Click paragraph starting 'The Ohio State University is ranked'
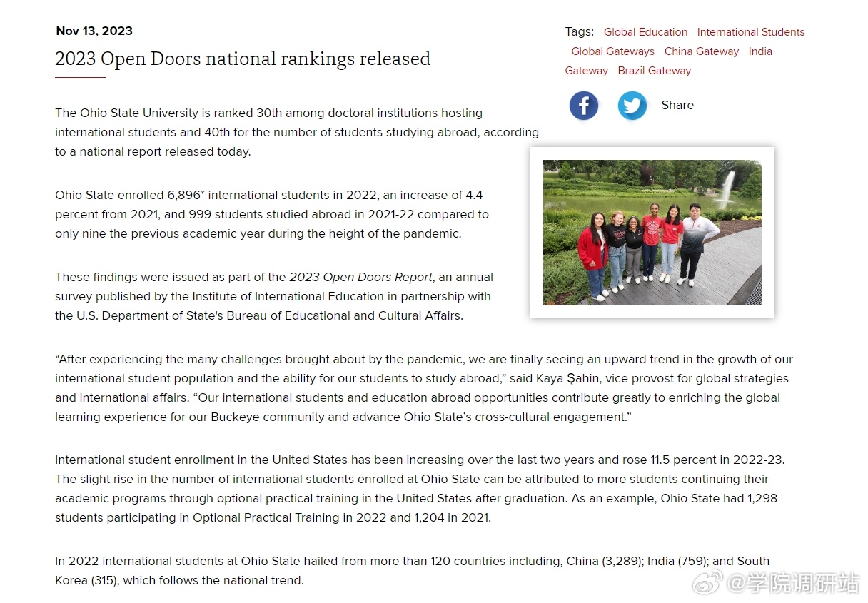The width and height of the screenshot is (868, 603). tap(297, 132)
